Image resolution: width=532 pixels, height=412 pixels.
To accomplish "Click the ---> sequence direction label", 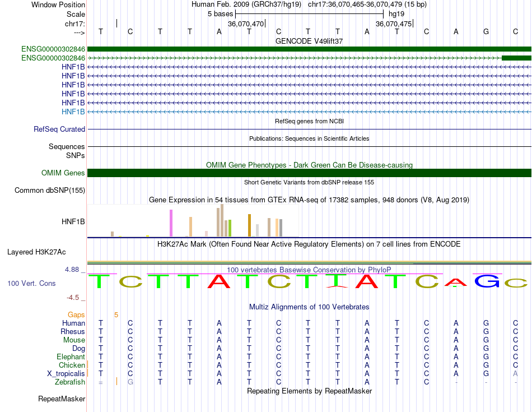I will tap(80, 33).
